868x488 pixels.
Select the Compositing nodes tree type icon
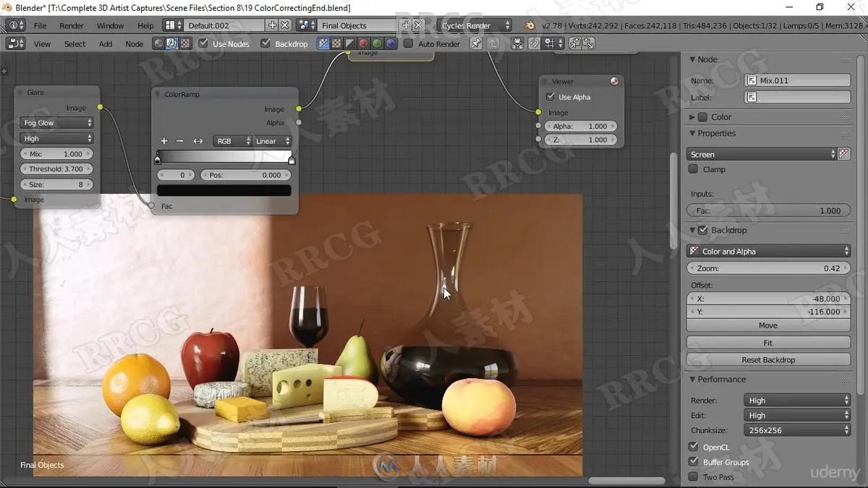click(x=171, y=43)
